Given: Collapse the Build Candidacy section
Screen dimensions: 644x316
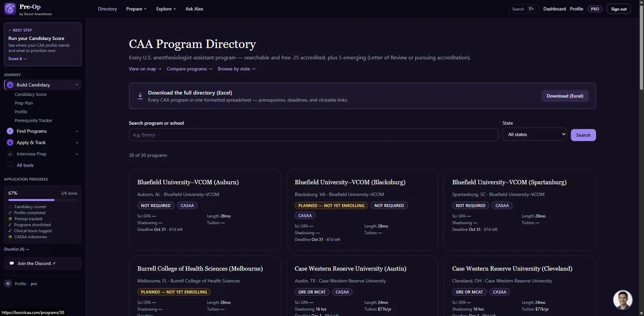Looking at the screenshot, I should [77, 85].
